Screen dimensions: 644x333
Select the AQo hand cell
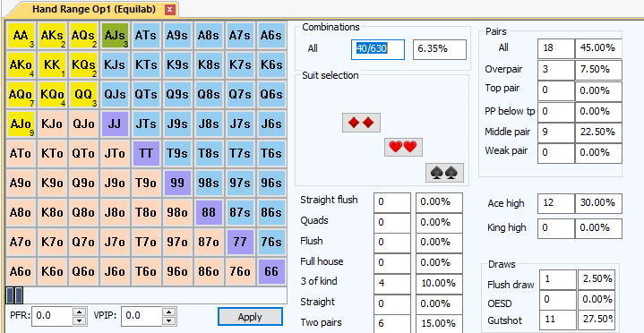point(21,94)
